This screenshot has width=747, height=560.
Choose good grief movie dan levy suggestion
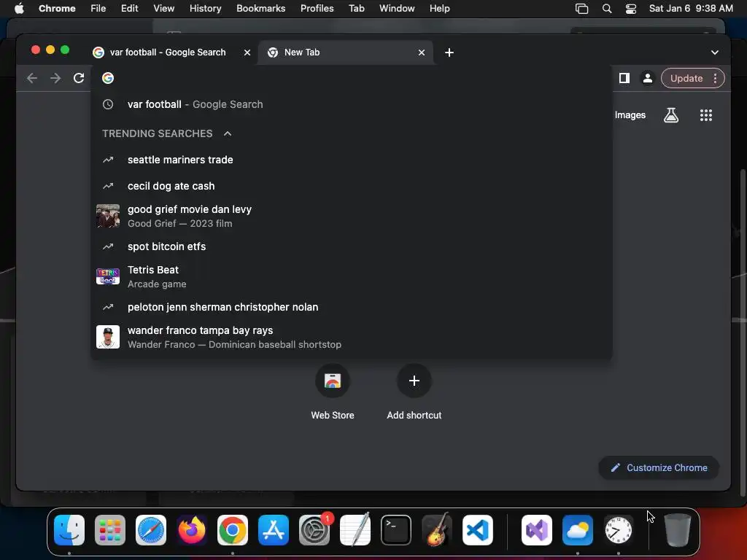351,216
